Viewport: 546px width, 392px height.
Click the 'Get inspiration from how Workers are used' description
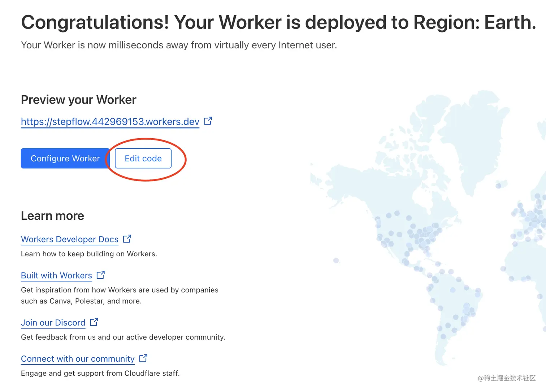120,295
